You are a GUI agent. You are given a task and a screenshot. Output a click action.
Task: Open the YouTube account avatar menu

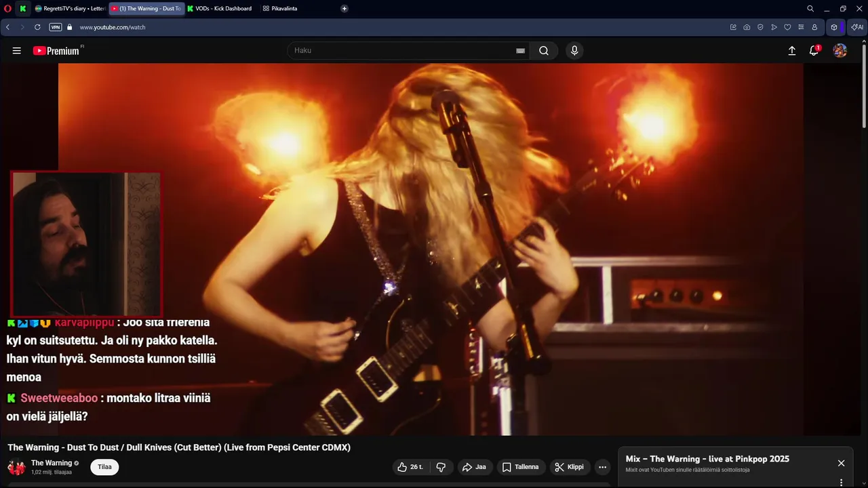(x=840, y=51)
